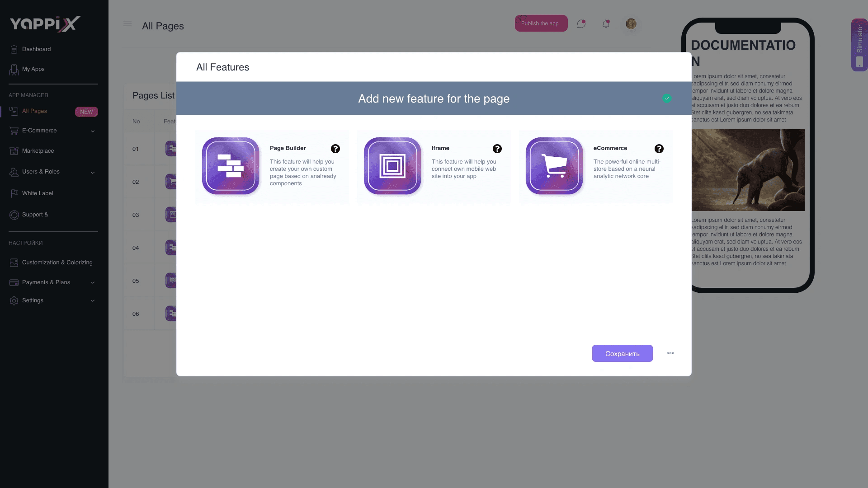Go to Dashboard in sidebar

coord(36,49)
